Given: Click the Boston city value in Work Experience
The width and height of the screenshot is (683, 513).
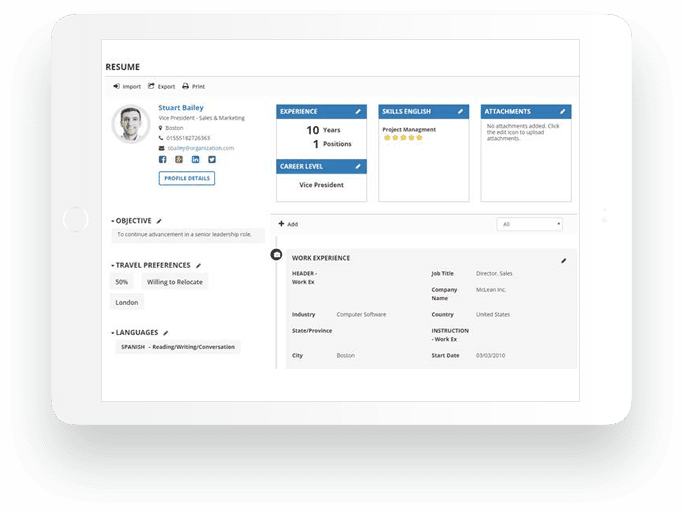Looking at the screenshot, I should point(345,355).
